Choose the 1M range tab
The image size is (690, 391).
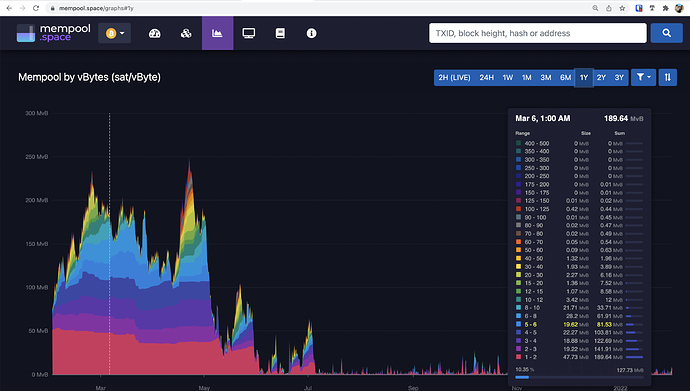point(527,77)
